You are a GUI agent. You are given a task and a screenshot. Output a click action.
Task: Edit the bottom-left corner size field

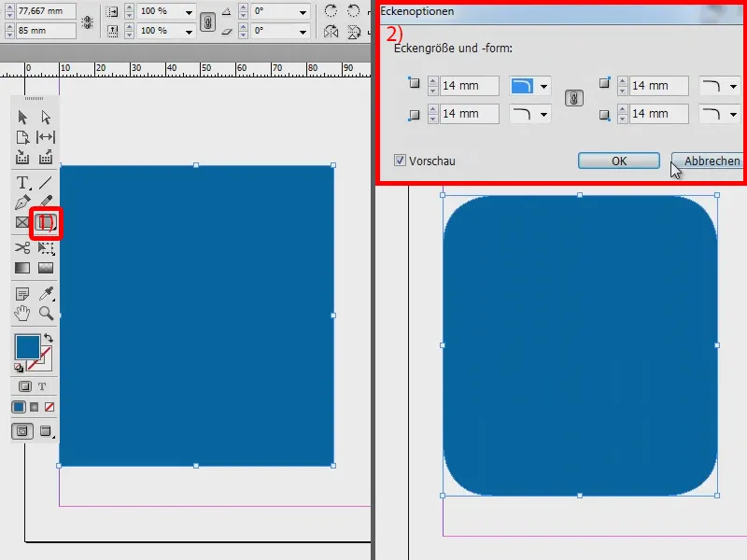click(x=470, y=114)
